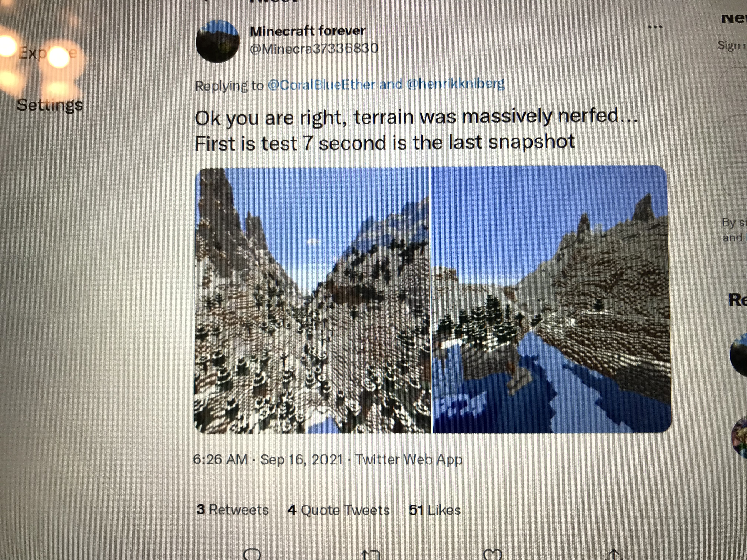The width and height of the screenshot is (747, 560).
Task: Click the first sign-up button in the right panel
Action: (735, 83)
